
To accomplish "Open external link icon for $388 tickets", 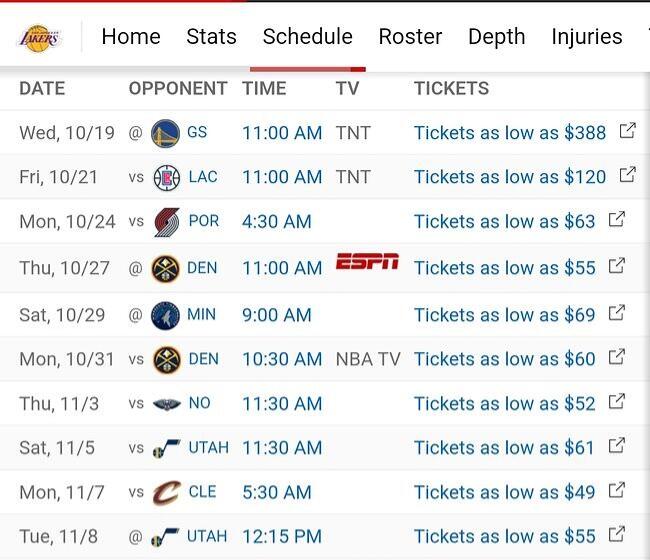I will [x=627, y=131].
